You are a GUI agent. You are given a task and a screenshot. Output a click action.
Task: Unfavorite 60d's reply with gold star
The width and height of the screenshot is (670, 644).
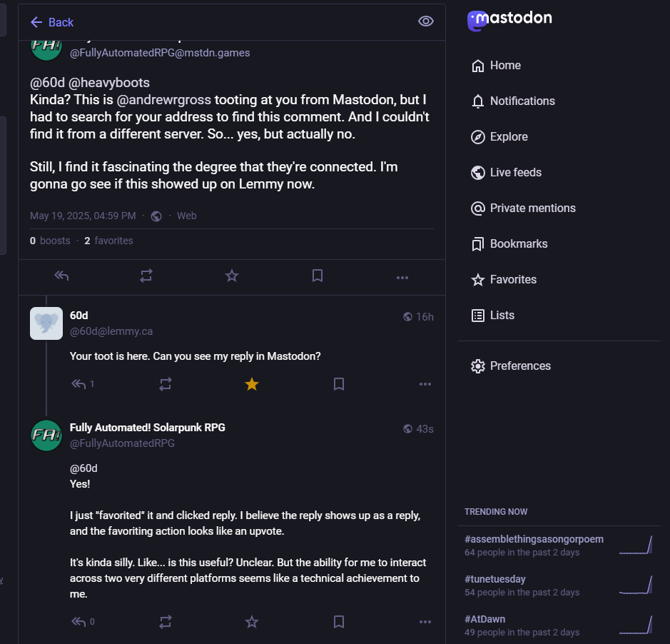252,384
